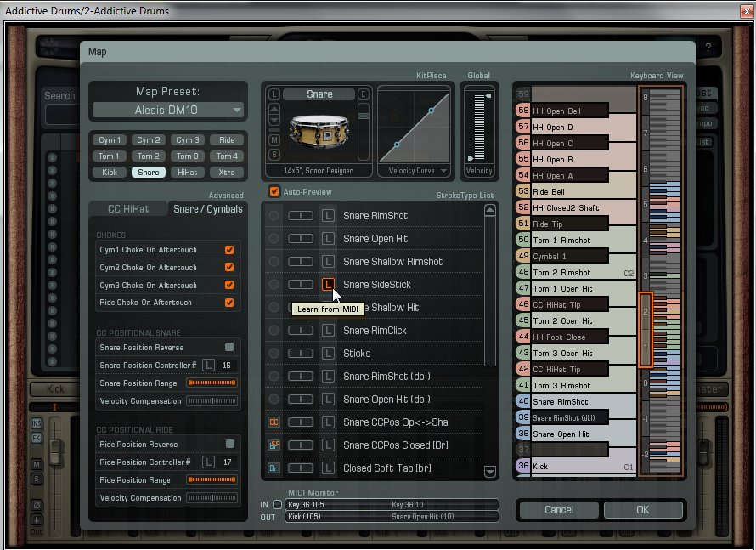This screenshot has width=756, height=550.
Task: Click the CC icon beside Snare CCPos Op<->Sha
Action: coord(274,422)
